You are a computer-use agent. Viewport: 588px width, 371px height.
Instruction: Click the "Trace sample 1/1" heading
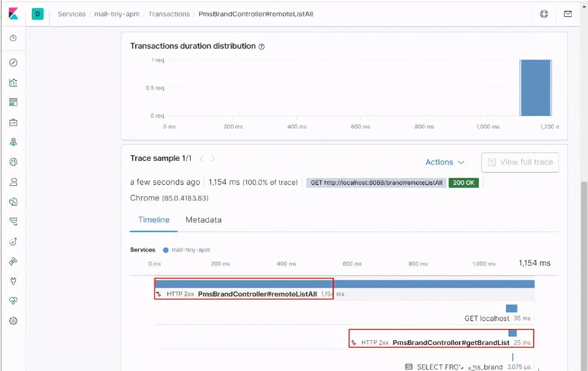tap(161, 158)
